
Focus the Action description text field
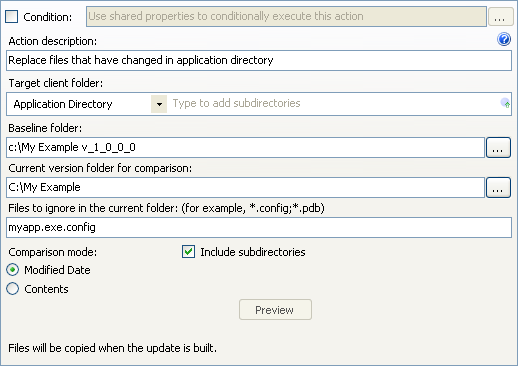pyautogui.click(x=259, y=60)
